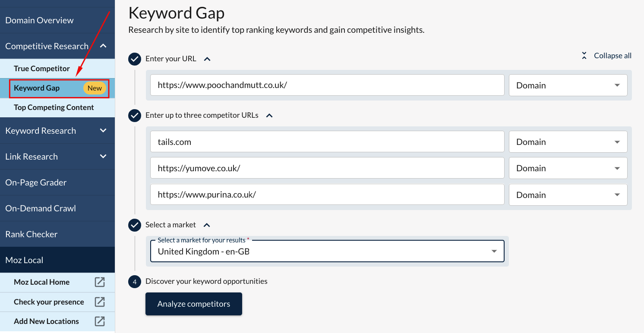Open True Competitor in the sidebar

42,69
